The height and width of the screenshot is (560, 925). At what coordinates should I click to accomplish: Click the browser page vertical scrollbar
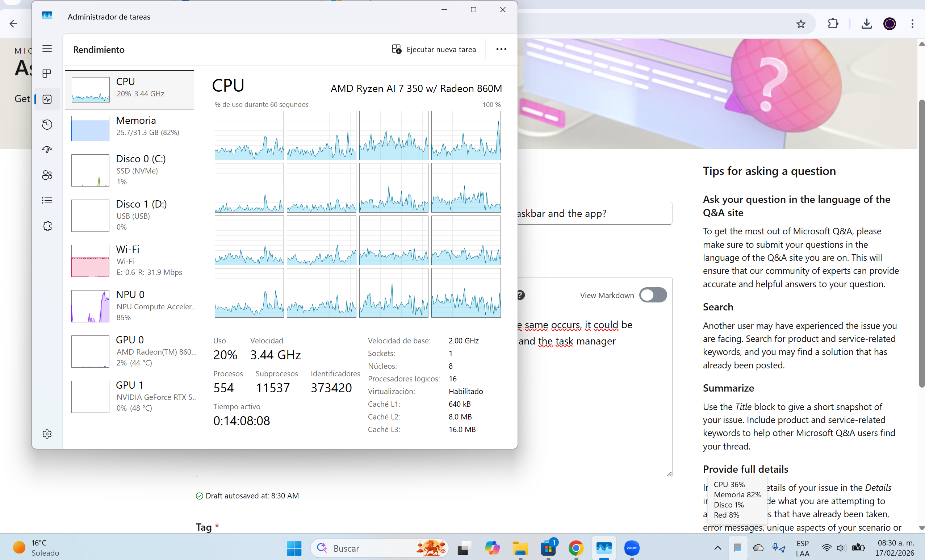pos(921,244)
